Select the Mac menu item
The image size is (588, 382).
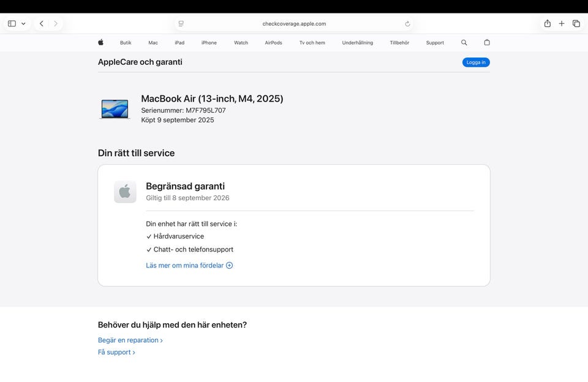tap(153, 43)
